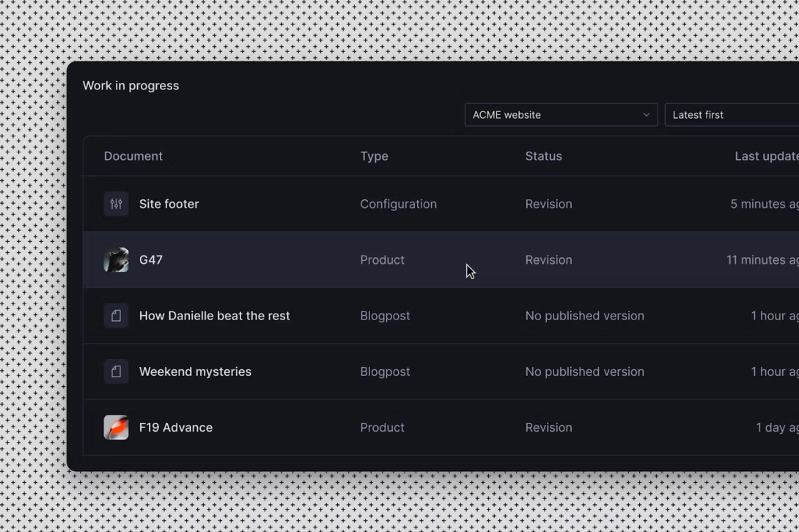Click No published version status for Weekend mysteries
The image size is (799, 532).
click(584, 372)
